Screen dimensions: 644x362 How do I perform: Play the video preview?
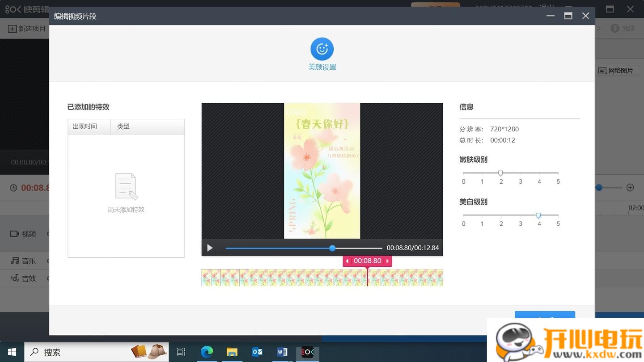point(209,248)
